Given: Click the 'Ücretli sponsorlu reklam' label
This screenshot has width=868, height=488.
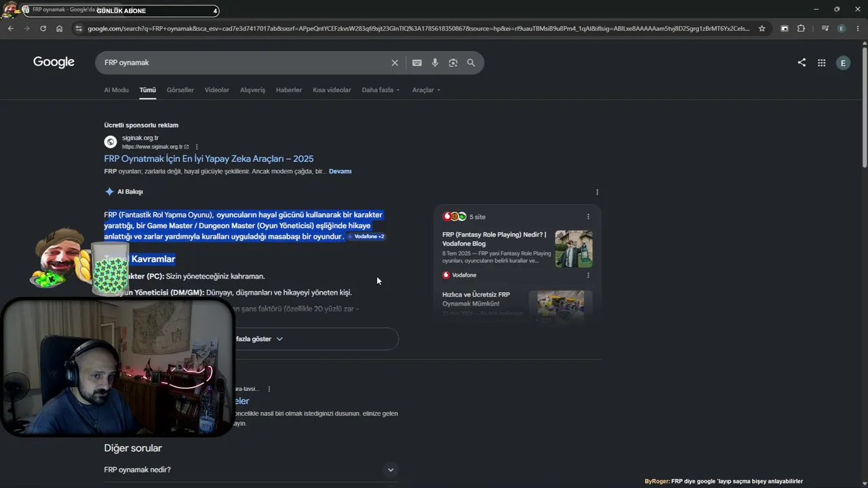Looking at the screenshot, I should 141,125.
